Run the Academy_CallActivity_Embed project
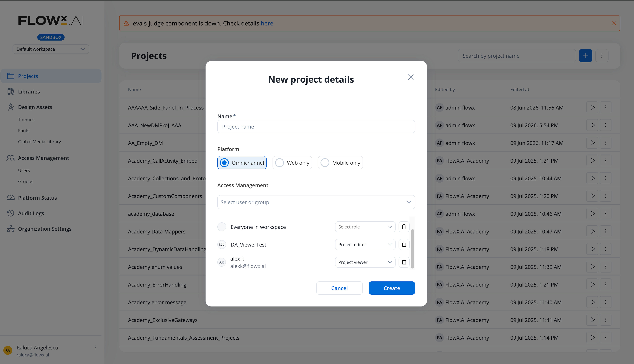This screenshot has width=634, height=364. tap(592, 161)
